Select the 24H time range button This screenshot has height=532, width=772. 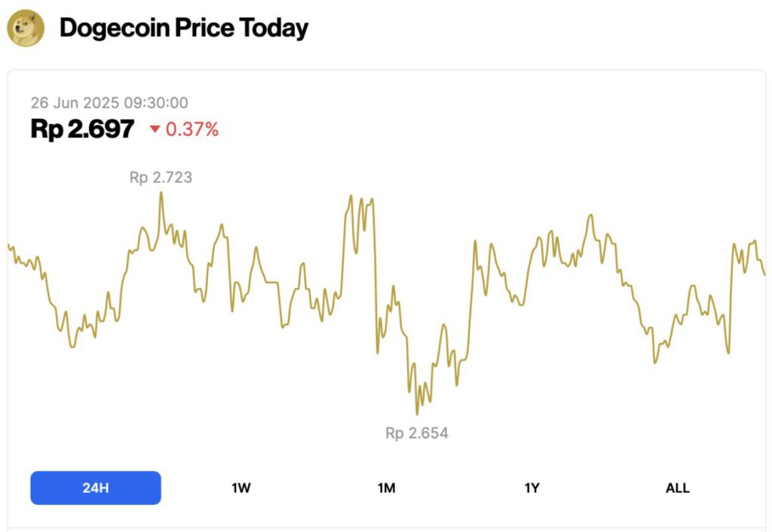(95, 488)
